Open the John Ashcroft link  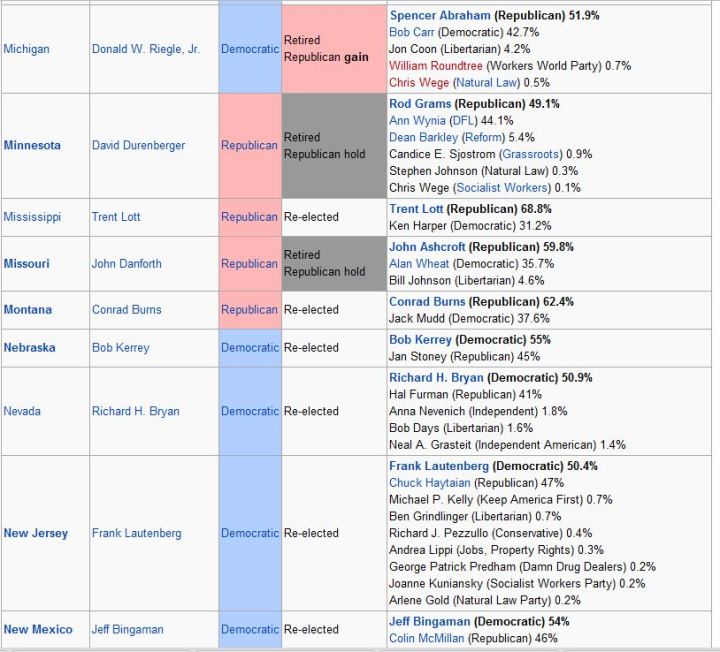[428, 247]
